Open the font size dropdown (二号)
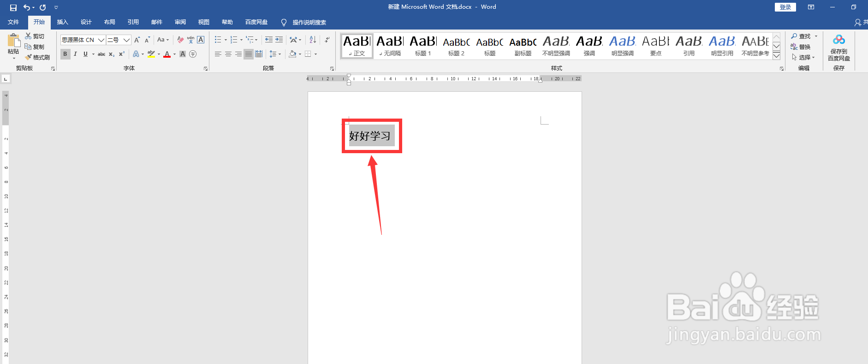868x364 pixels. tap(126, 40)
